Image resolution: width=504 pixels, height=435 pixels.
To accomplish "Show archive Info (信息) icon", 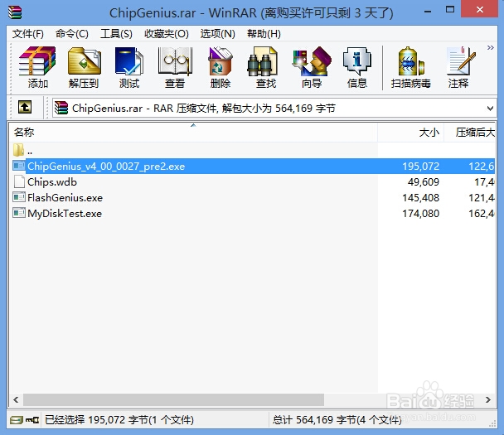I will [356, 67].
